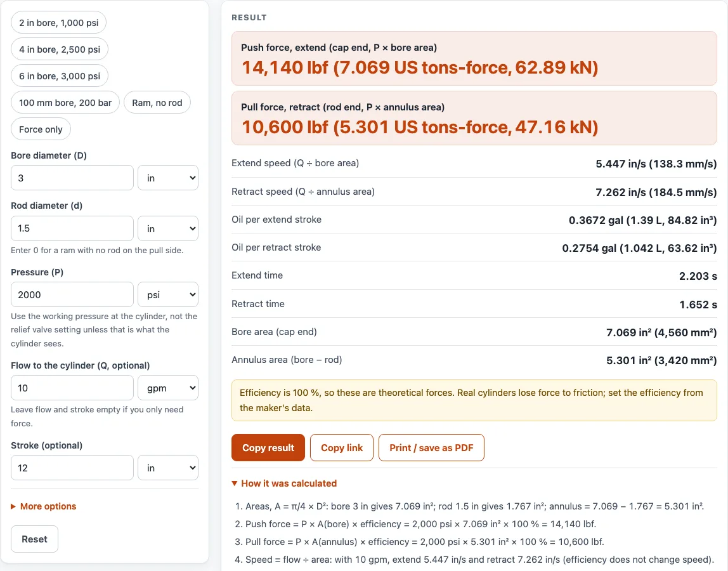Expand the More options section
Image resolution: width=728 pixels, height=571 pixels.
click(x=44, y=506)
